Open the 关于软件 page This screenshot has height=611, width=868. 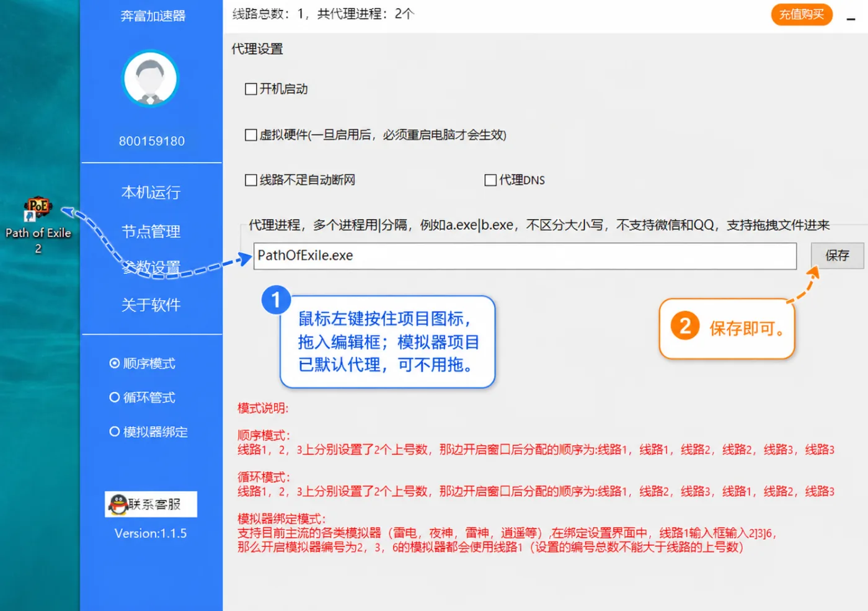(151, 305)
